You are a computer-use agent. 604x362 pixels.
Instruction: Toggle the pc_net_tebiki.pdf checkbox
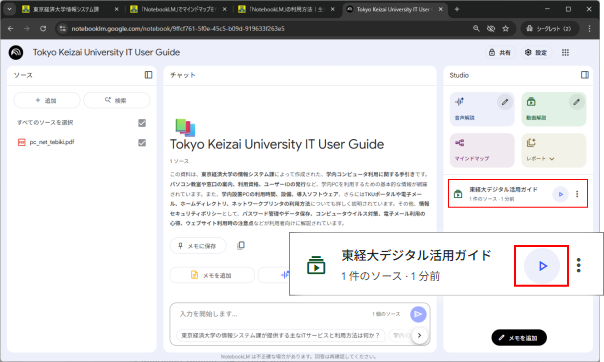coord(142,143)
